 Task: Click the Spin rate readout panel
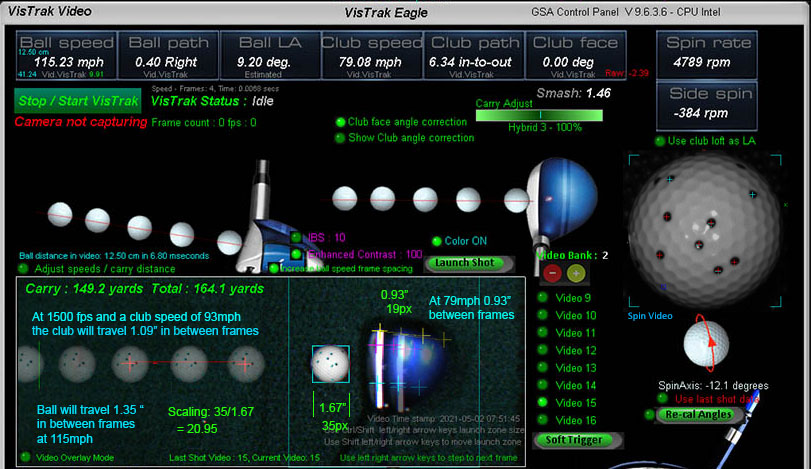tap(707, 54)
